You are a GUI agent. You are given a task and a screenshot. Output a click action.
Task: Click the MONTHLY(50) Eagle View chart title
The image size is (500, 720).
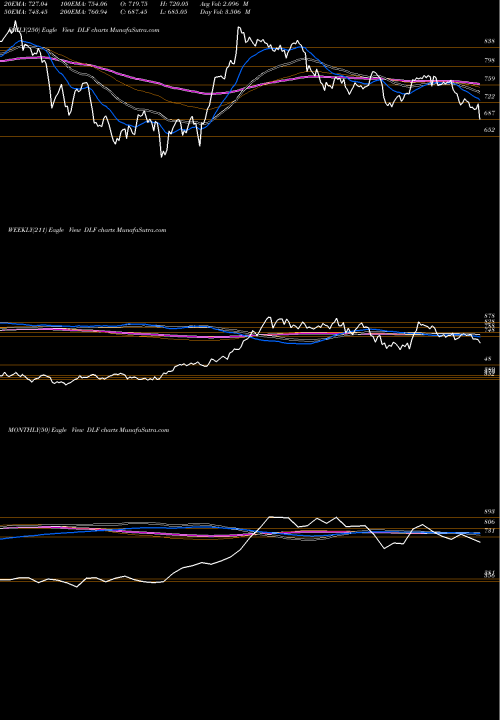(88, 430)
